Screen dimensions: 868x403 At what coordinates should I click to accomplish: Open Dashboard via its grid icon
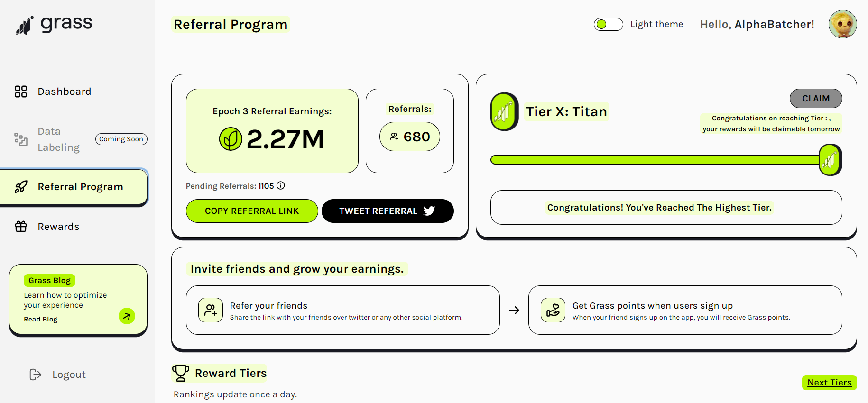[21, 92]
